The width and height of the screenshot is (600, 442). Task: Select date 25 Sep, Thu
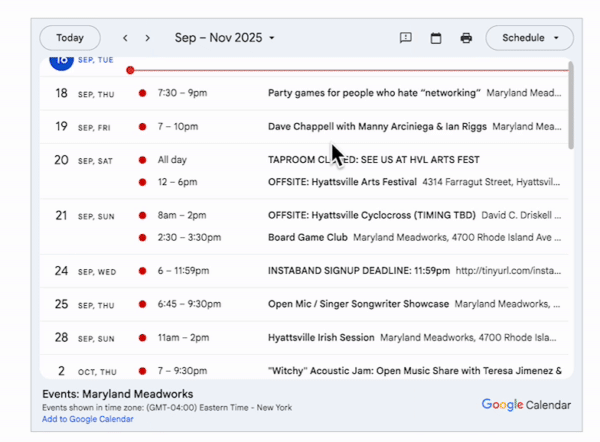tap(85, 305)
